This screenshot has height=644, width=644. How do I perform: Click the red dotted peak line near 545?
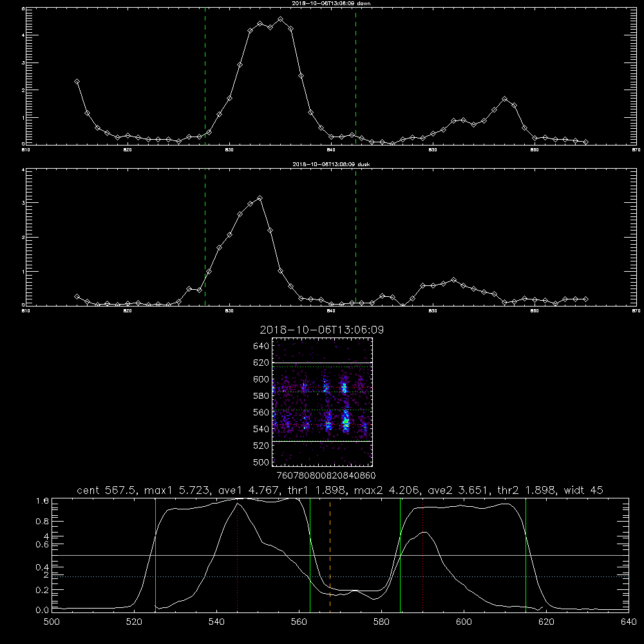point(238,554)
